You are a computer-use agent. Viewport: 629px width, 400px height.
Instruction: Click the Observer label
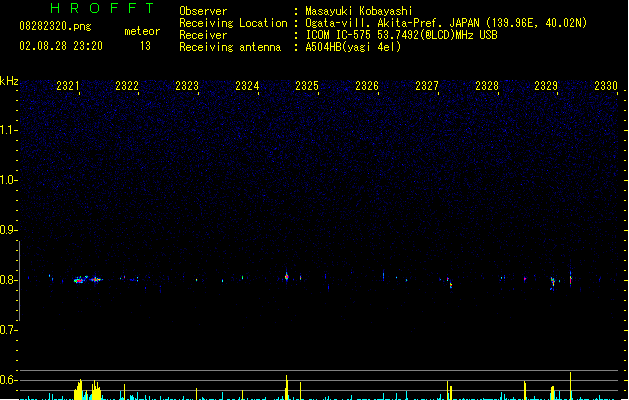tap(203, 11)
